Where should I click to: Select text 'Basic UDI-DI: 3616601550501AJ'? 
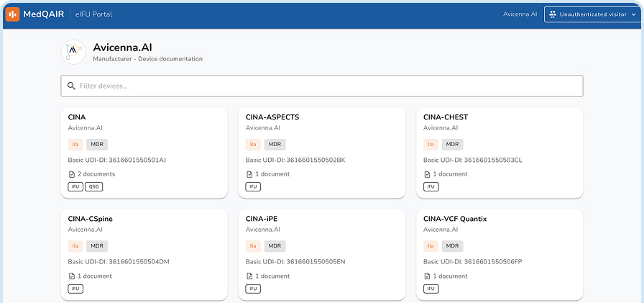pos(116,160)
